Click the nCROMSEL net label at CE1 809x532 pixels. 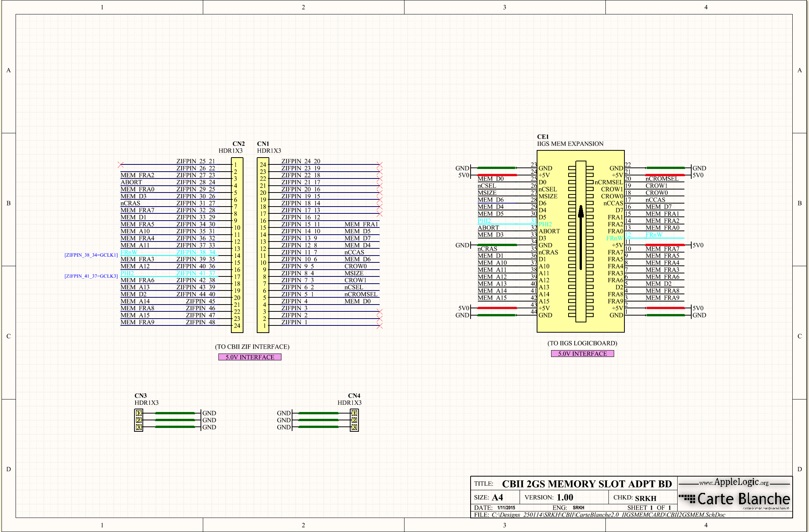tap(662, 179)
